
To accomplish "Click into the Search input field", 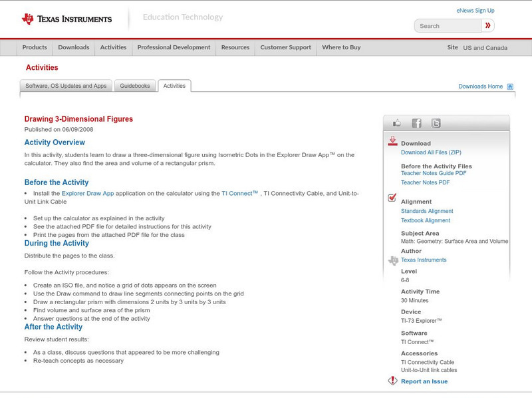I will point(447,26).
